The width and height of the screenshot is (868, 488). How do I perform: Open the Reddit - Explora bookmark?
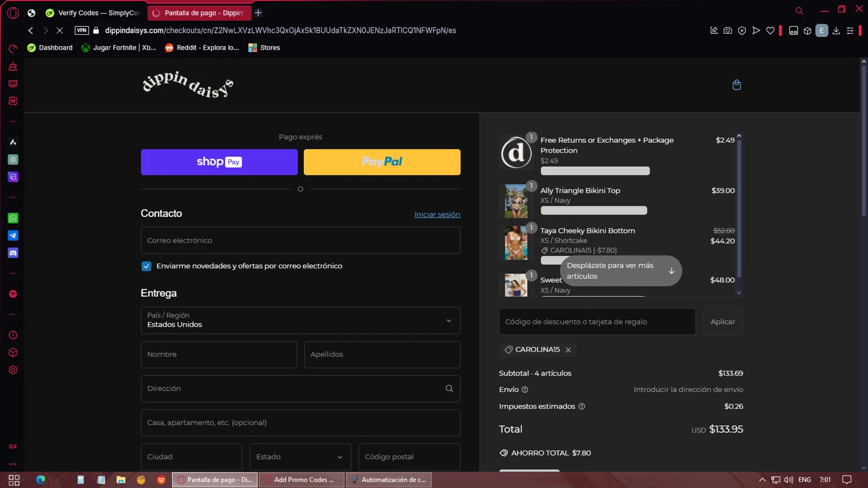tap(202, 47)
